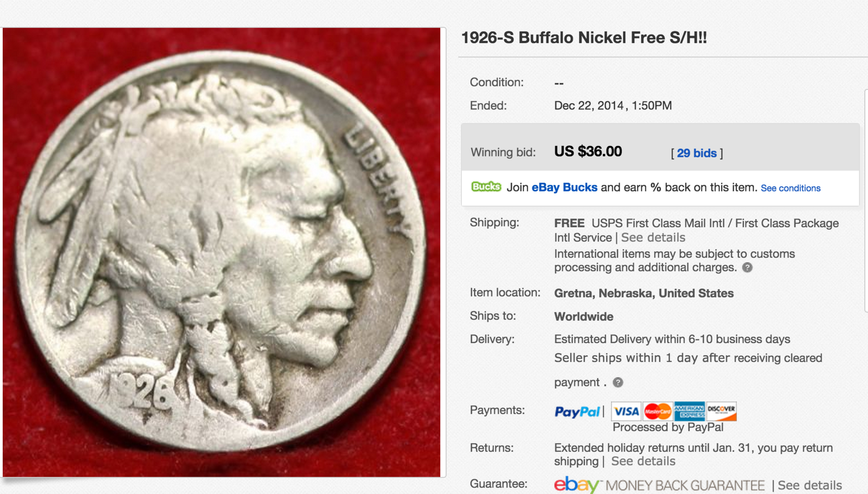Viewport: 868px width, 494px height.
Task: Click help icon beside customs charges note
Action: coord(747,268)
